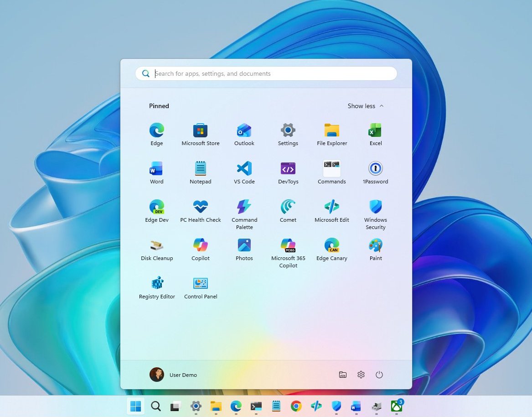Open Copilot from pinned apps

click(200, 245)
